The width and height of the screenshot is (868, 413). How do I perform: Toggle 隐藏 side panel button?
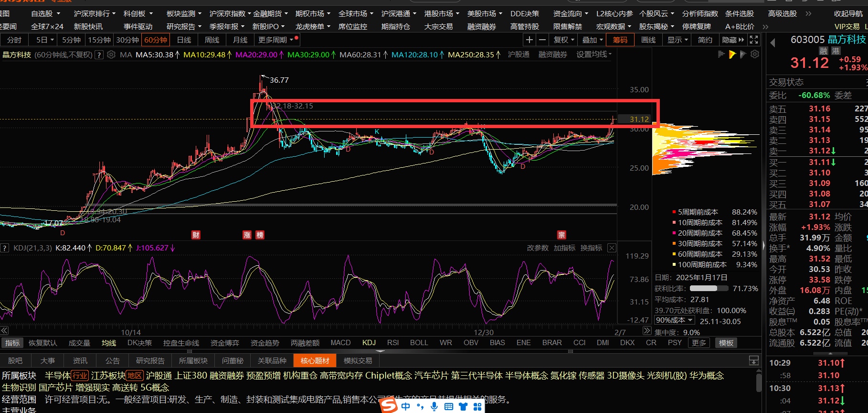733,40
